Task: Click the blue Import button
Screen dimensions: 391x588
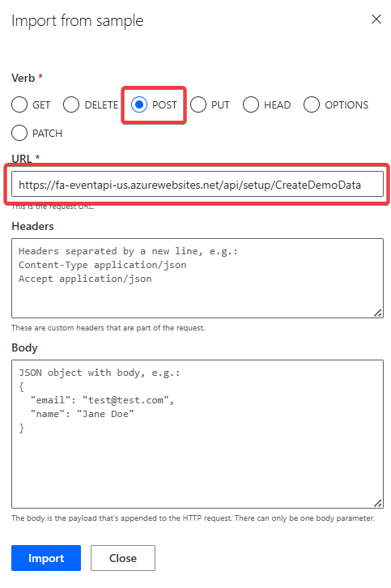Action: pos(46,558)
